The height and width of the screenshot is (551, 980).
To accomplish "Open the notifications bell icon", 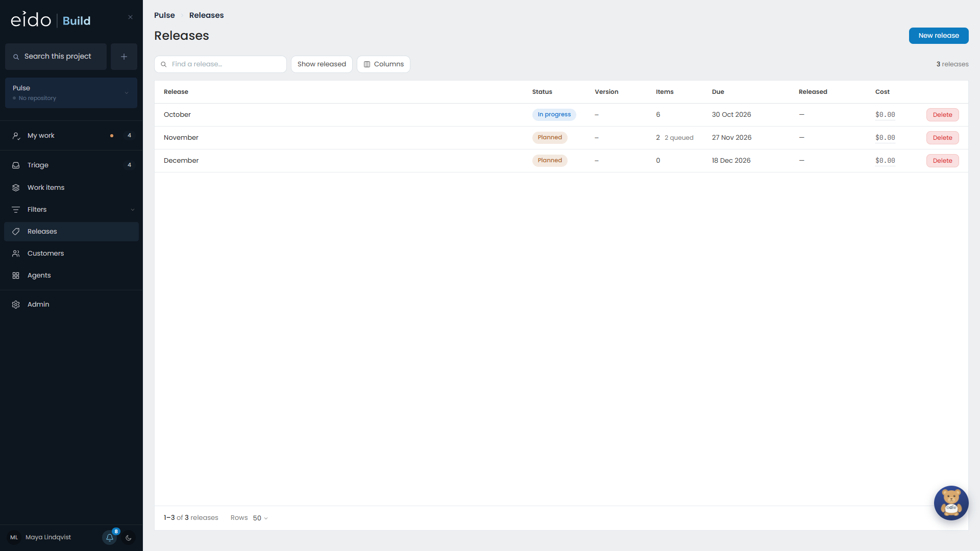I will [110, 537].
